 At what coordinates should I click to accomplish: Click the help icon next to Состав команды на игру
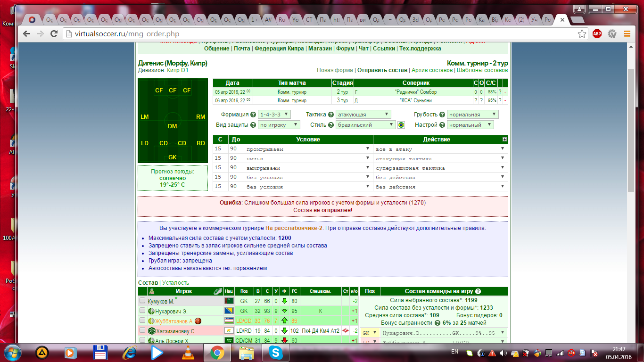[478, 291]
